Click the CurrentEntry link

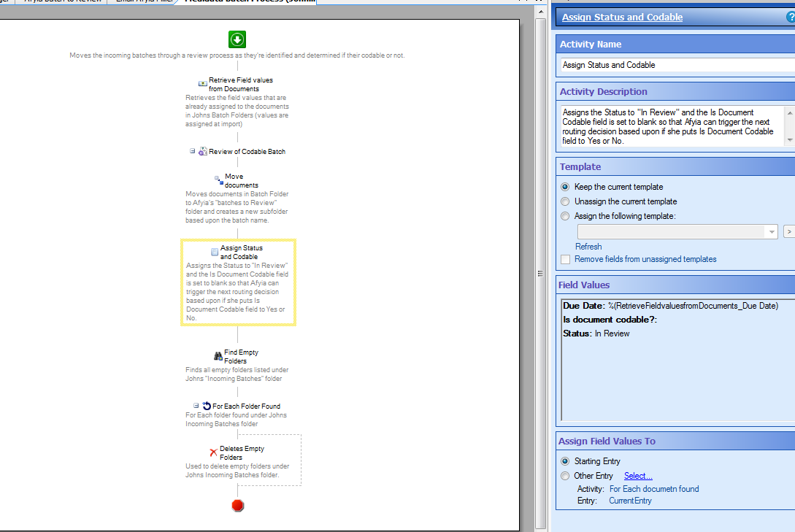tap(630, 501)
